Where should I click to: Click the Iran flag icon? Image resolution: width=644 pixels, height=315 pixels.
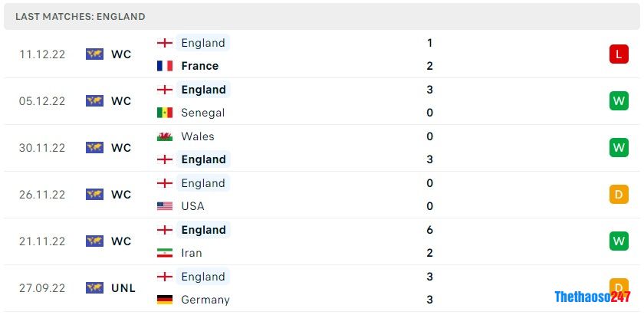tap(164, 253)
